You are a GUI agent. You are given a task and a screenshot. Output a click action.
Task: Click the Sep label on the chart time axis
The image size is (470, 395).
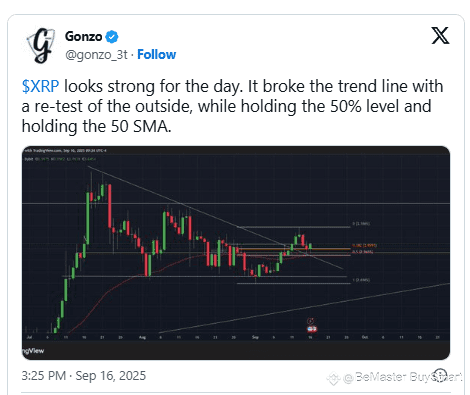pos(255,337)
